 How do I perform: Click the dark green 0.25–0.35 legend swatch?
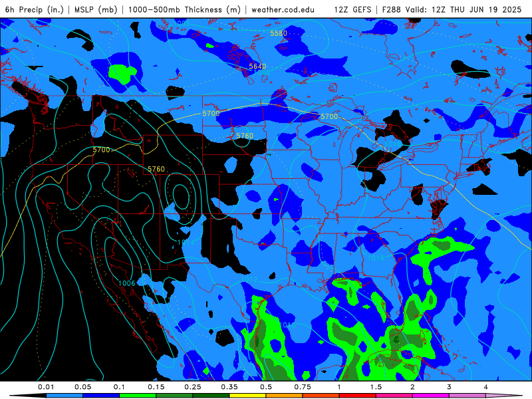tap(211, 396)
